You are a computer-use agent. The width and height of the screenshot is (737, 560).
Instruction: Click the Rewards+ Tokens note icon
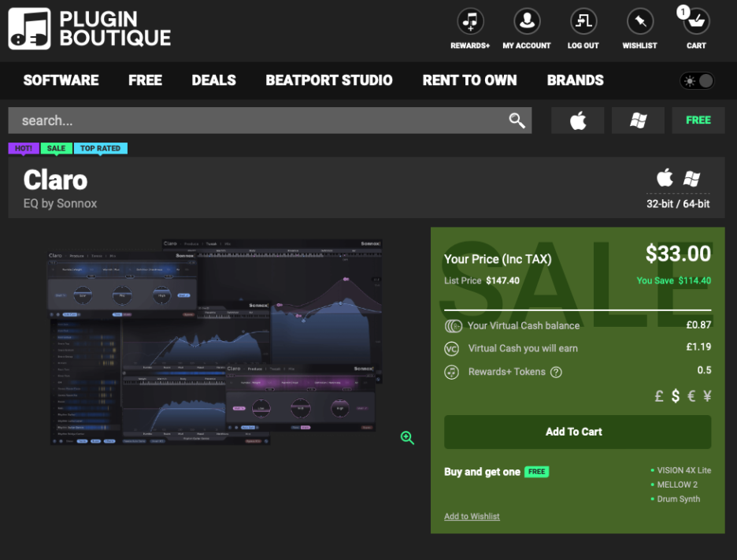pos(451,372)
